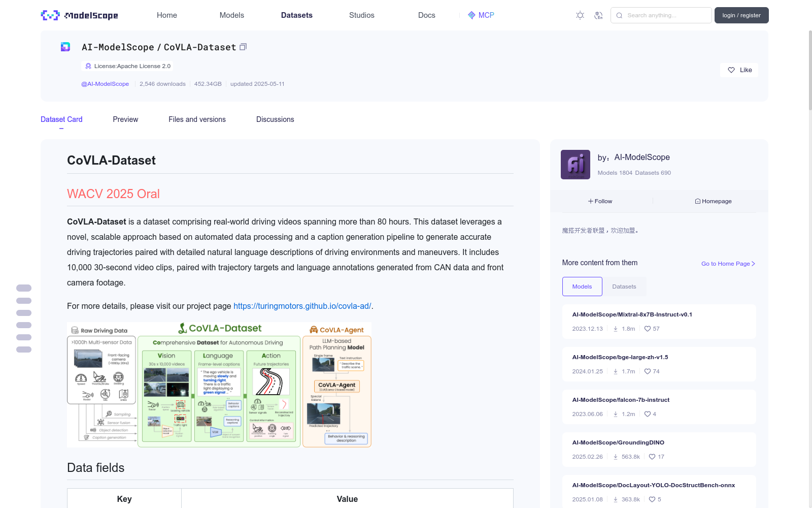Viewport: 812px width, 508px height.
Task: Click the download icon on the GroundingDINO row
Action: [x=616, y=457]
